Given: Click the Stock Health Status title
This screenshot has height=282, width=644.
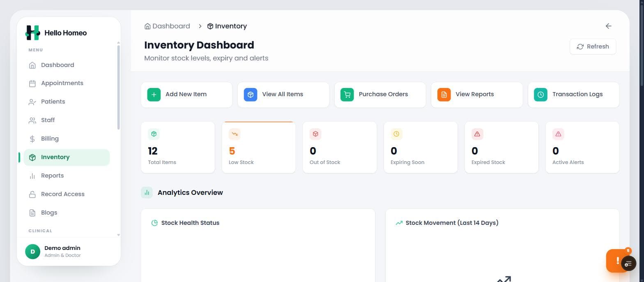Looking at the screenshot, I should 190,223.
